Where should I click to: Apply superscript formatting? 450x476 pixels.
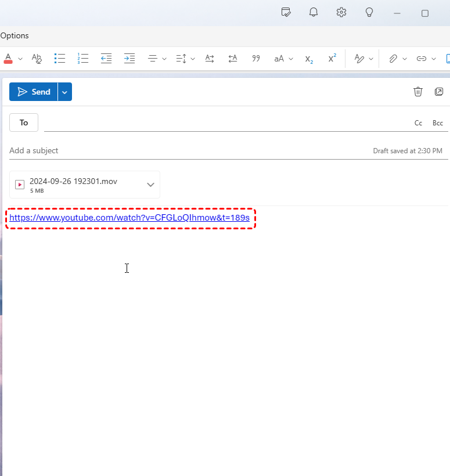point(332,58)
